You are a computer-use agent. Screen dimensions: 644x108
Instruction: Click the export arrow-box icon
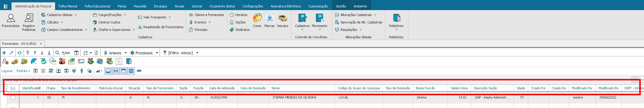tap(86, 53)
